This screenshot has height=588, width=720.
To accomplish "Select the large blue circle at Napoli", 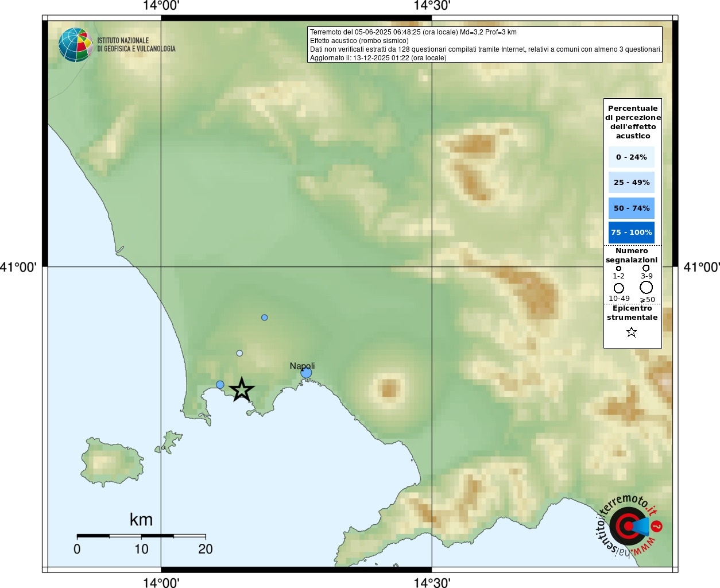I will [306, 373].
